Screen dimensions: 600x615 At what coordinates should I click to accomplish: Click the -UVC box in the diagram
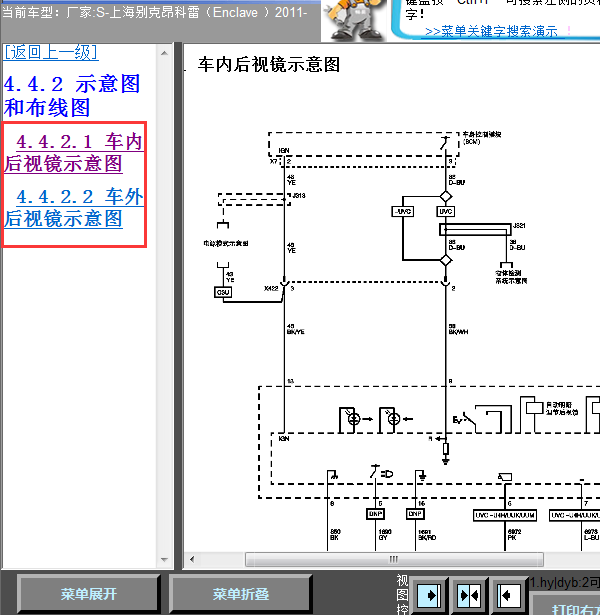[x=403, y=212]
